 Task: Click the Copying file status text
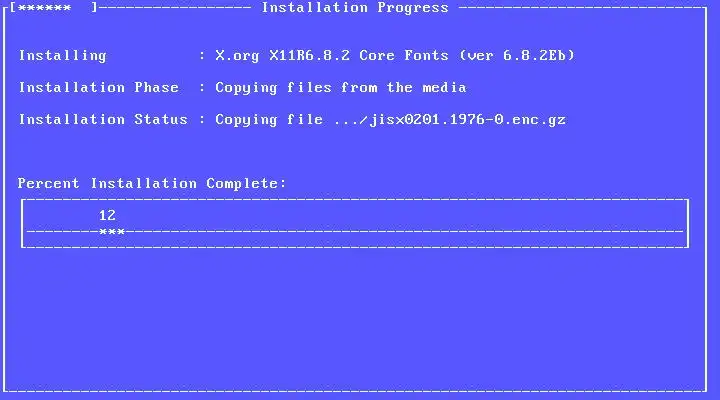tap(269, 120)
